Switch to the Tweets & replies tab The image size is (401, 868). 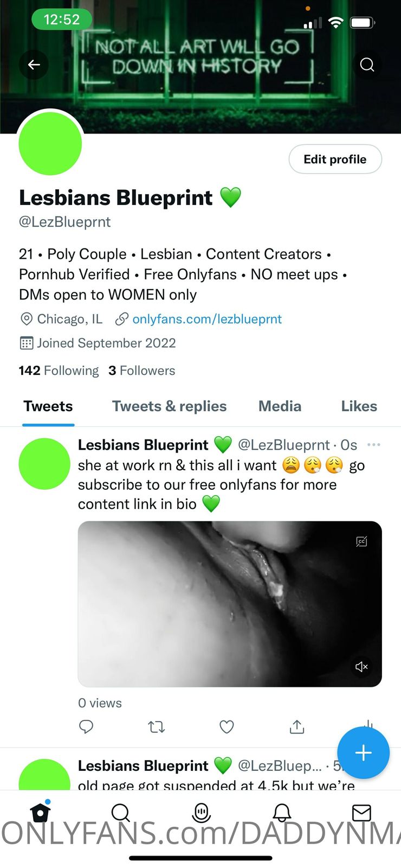tap(169, 406)
